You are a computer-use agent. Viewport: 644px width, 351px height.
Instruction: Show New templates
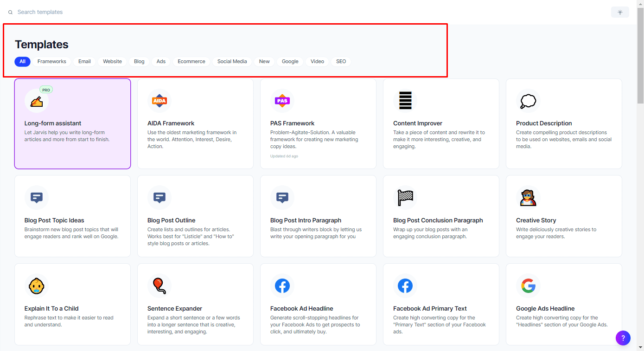point(264,61)
